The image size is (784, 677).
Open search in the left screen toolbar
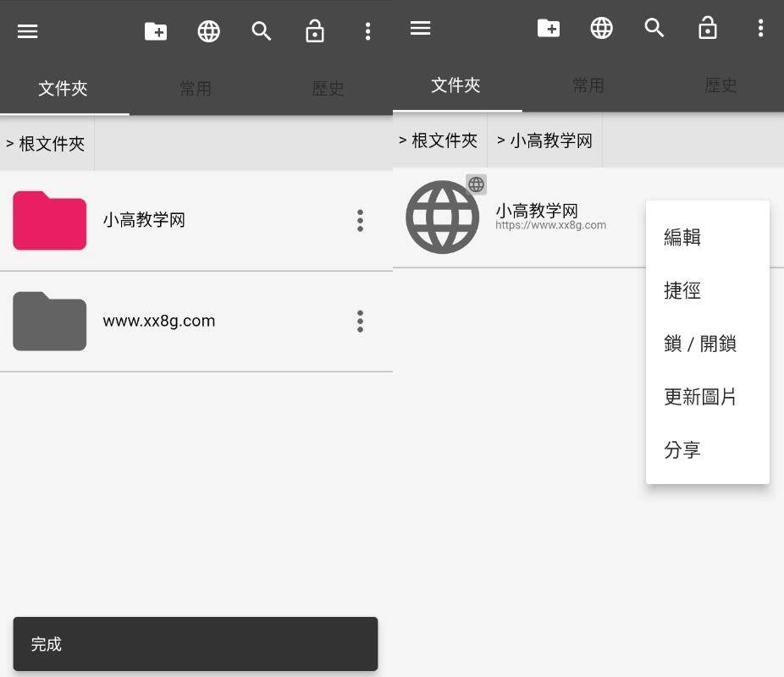[x=262, y=31]
